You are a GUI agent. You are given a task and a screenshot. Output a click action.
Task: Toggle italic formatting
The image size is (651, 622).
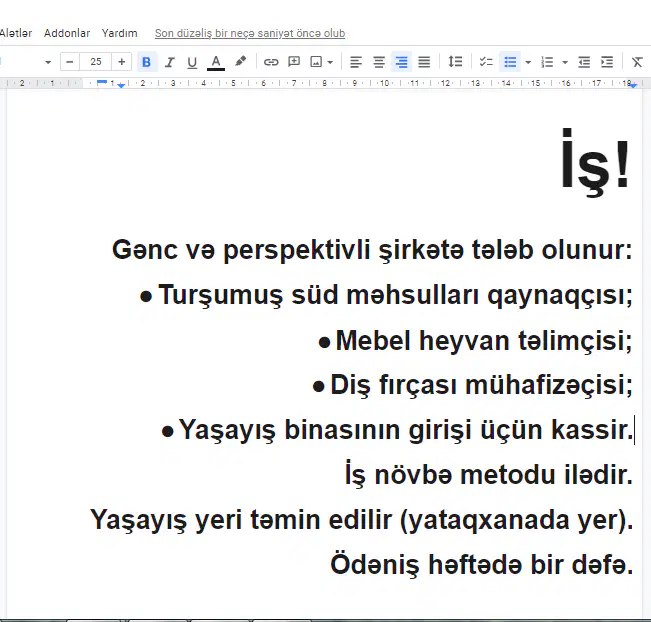pyautogui.click(x=169, y=62)
